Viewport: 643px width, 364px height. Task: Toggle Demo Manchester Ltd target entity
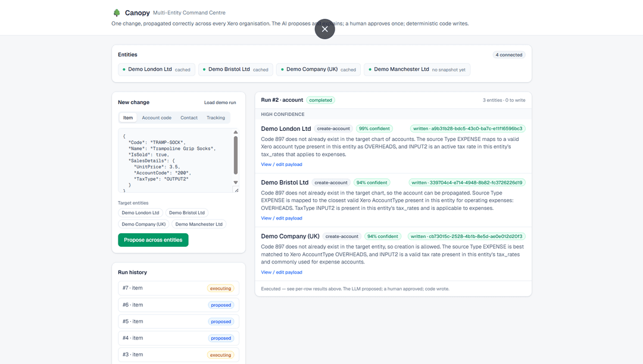[x=199, y=224]
